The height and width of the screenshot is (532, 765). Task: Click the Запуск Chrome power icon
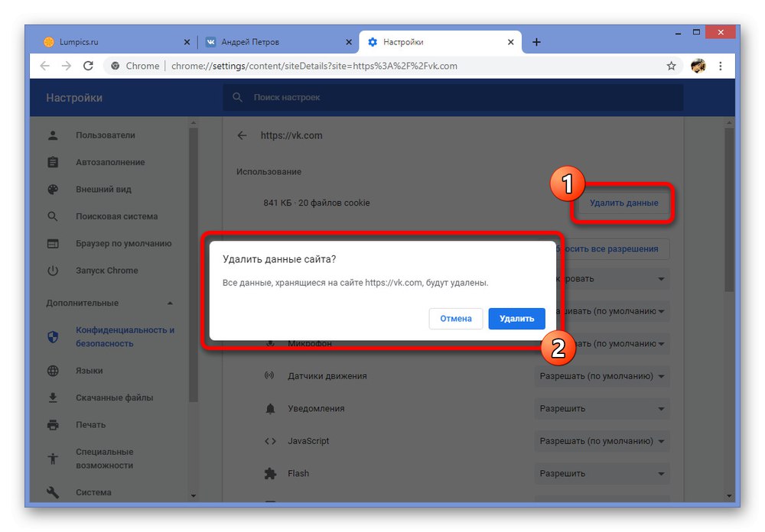53,270
